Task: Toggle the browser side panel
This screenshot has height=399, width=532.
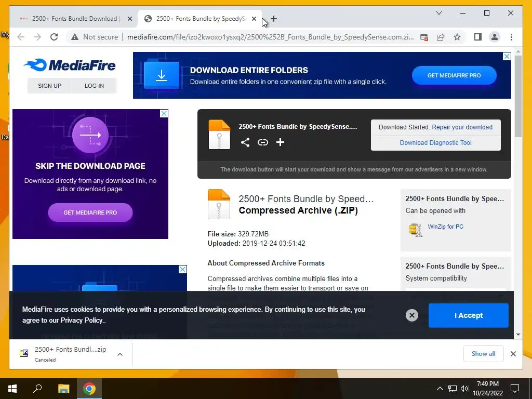Action: point(478,37)
